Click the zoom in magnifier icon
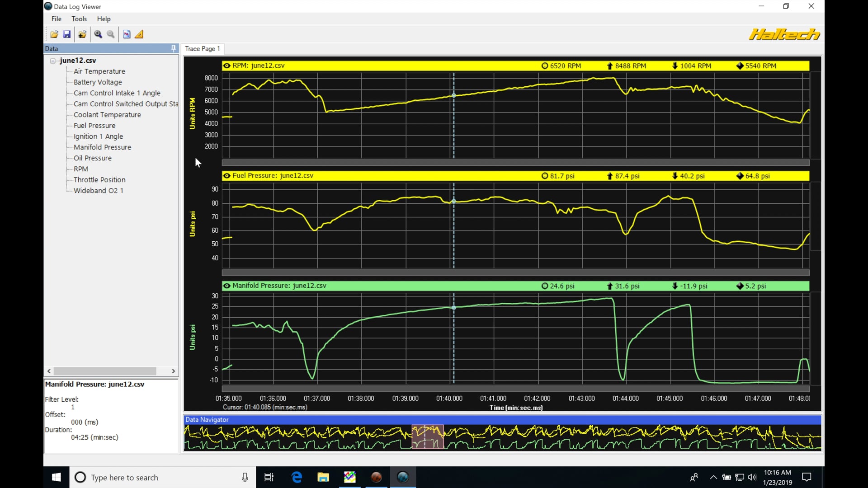The image size is (868, 488). [x=98, y=34]
